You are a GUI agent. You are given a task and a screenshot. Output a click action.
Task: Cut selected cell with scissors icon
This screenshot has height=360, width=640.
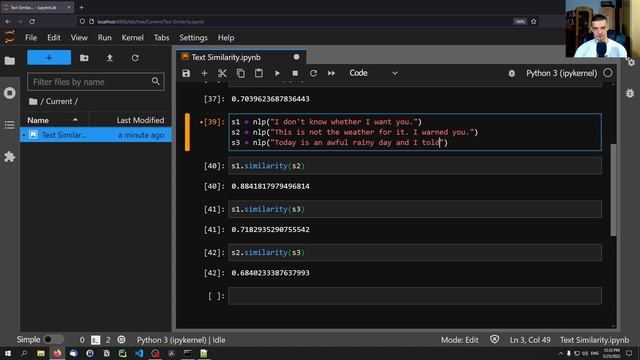(x=222, y=73)
